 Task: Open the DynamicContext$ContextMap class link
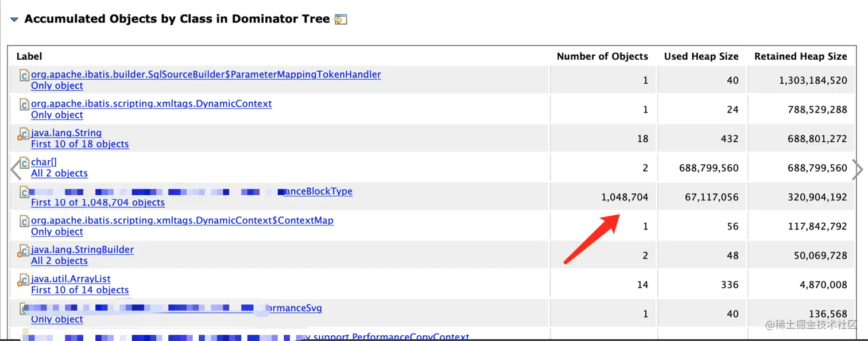pyautogui.click(x=182, y=220)
